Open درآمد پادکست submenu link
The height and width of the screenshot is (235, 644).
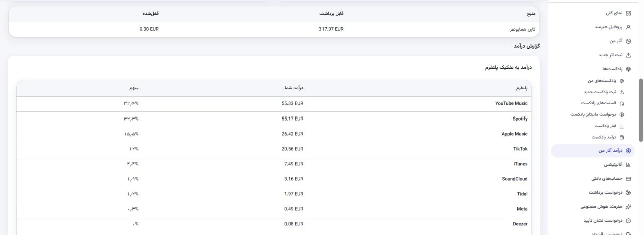point(604,137)
